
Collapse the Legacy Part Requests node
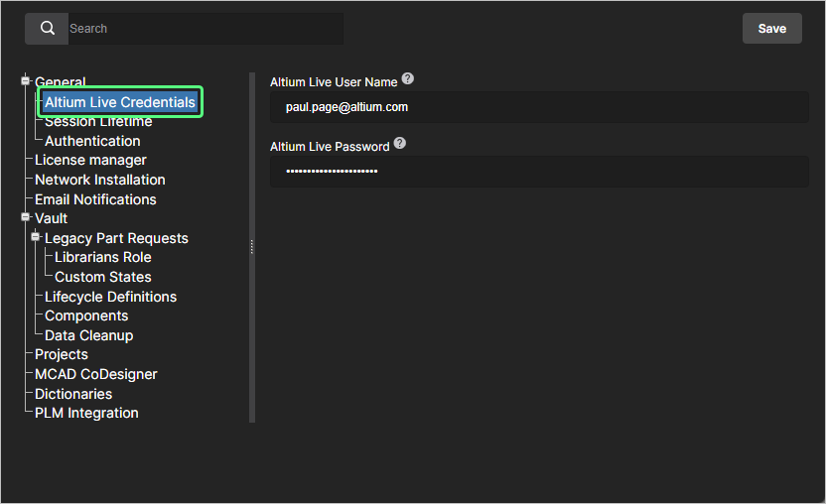(x=36, y=237)
